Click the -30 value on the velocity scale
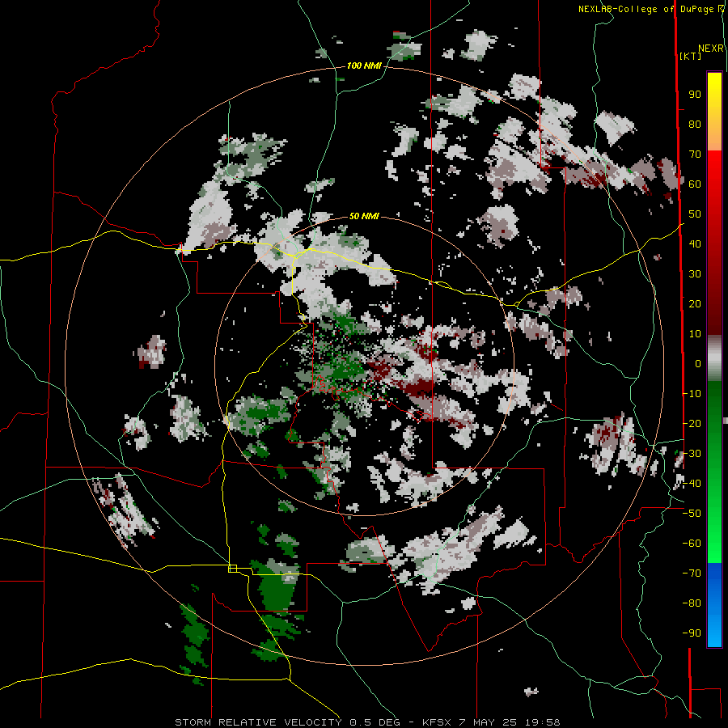This screenshot has width=728, height=728. pyautogui.click(x=692, y=454)
